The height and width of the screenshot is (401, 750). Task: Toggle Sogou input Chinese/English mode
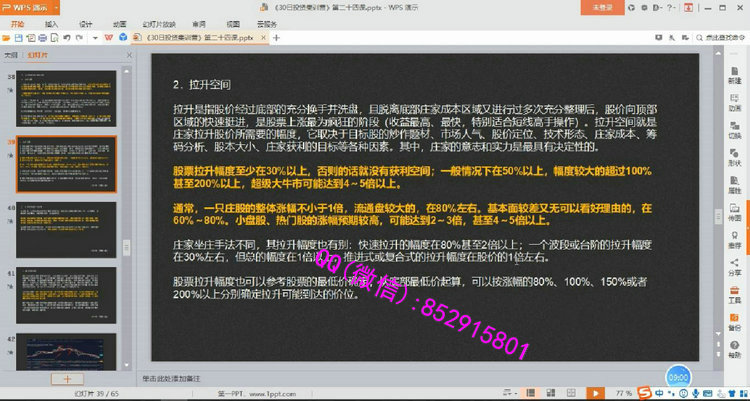tap(659, 393)
